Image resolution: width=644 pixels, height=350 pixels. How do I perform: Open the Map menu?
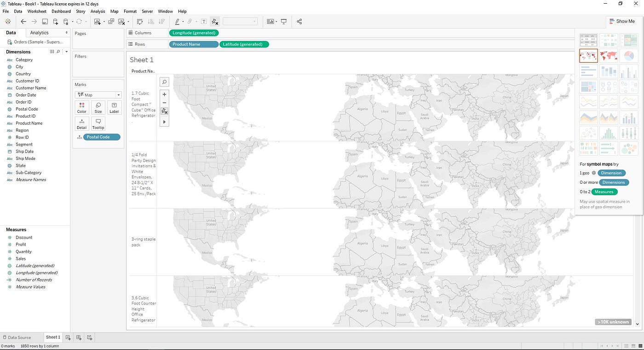(114, 11)
